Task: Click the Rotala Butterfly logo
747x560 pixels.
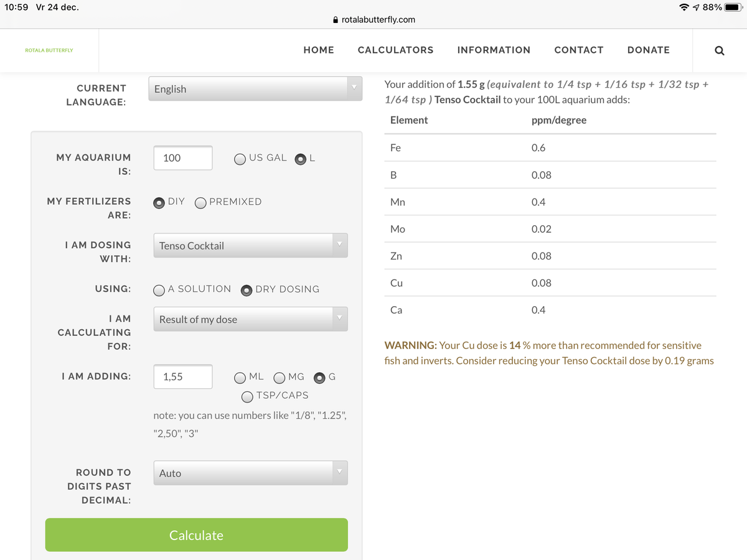Action: click(x=49, y=50)
